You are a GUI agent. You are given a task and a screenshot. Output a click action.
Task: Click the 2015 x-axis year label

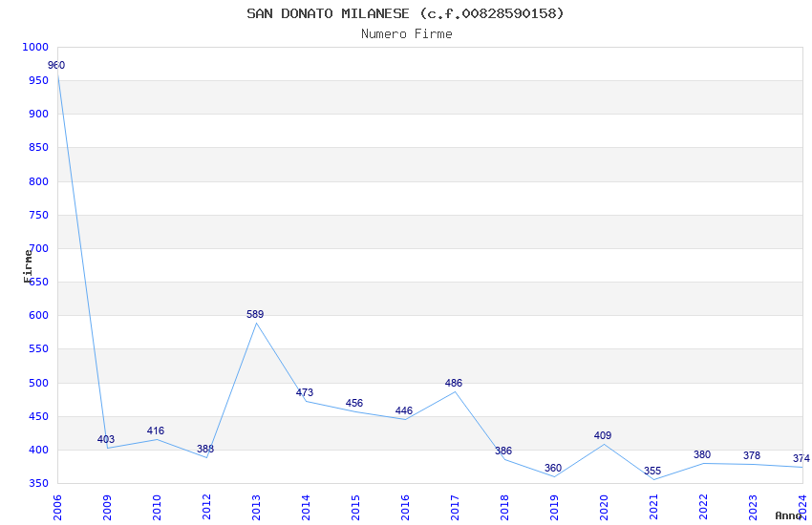point(355,507)
